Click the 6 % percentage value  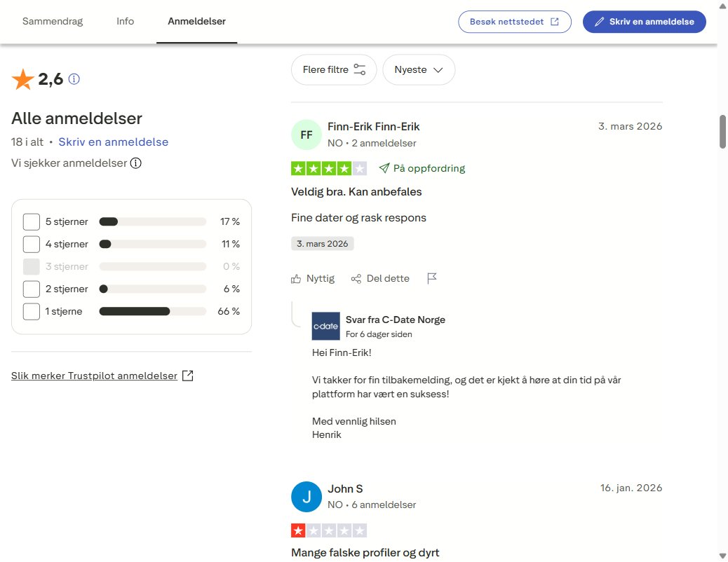point(231,289)
